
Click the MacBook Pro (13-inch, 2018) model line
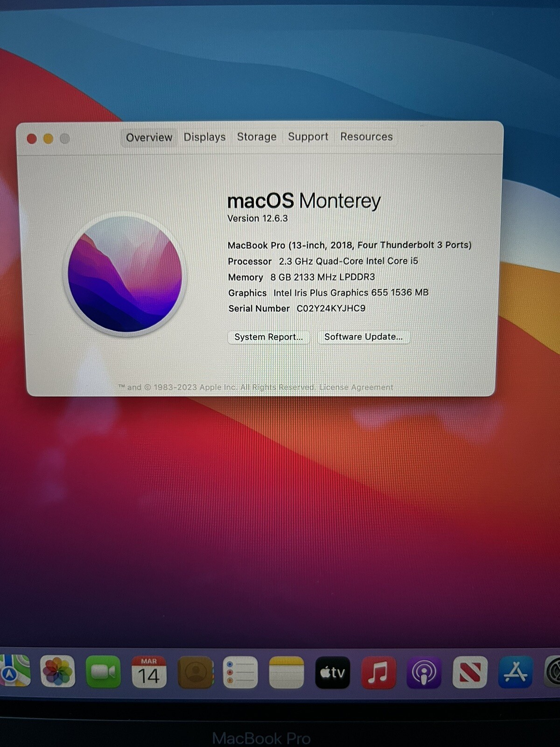[350, 245]
